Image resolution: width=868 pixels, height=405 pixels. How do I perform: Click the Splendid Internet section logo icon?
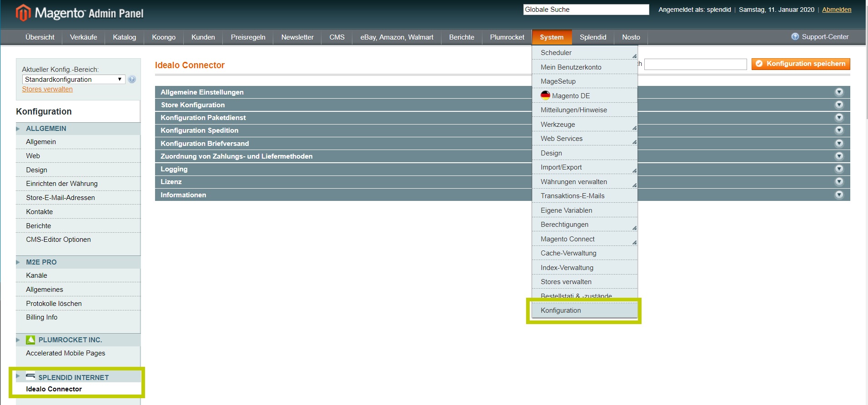click(30, 376)
